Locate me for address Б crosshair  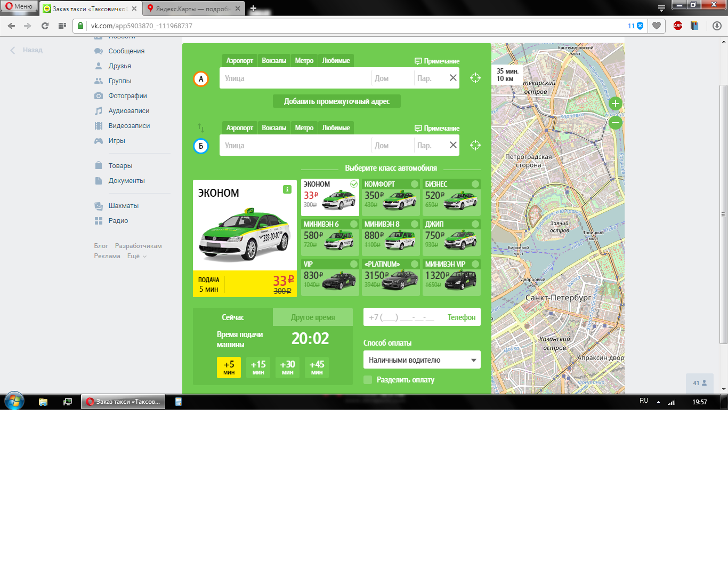pos(475,145)
